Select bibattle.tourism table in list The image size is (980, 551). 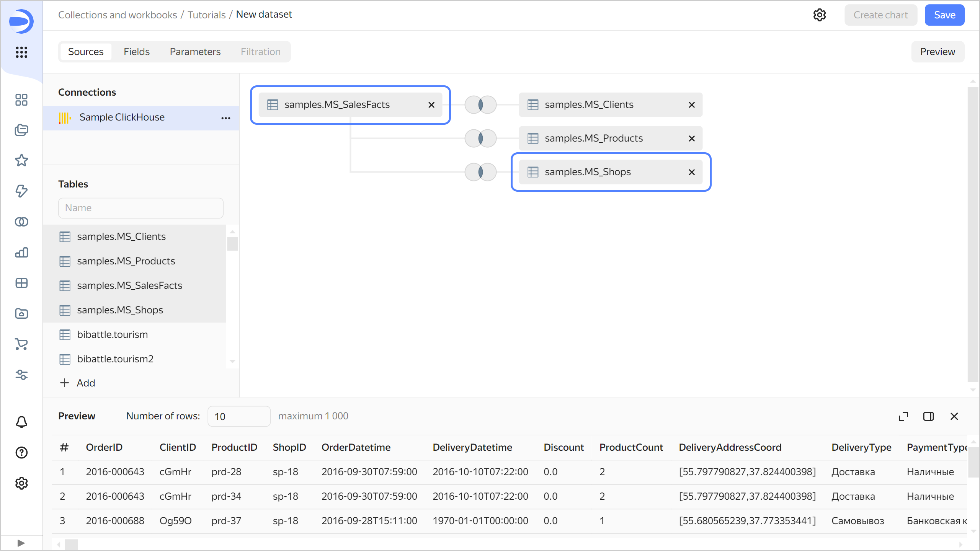(112, 334)
